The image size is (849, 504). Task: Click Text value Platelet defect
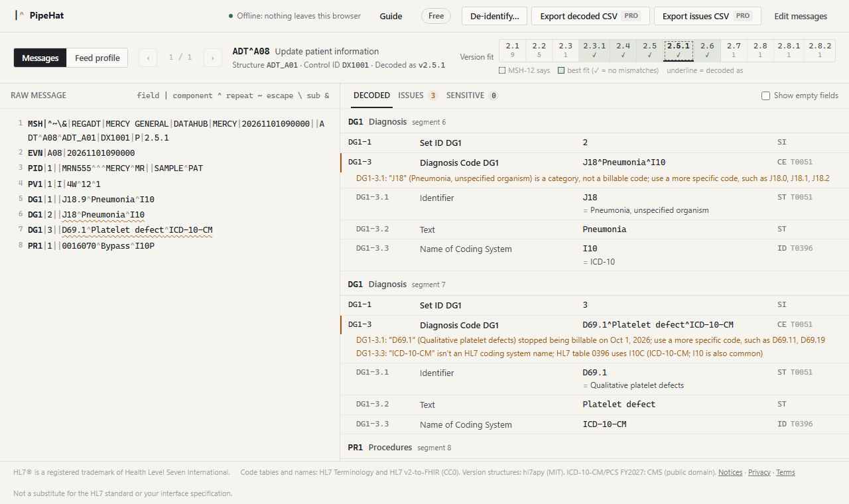tap(619, 404)
